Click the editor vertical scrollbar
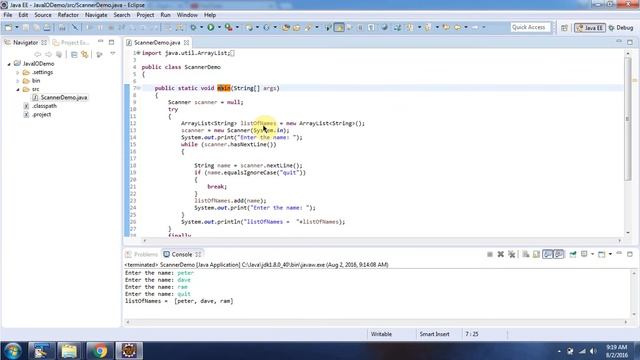Viewport: 640px width, 360px height. (627, 143)
